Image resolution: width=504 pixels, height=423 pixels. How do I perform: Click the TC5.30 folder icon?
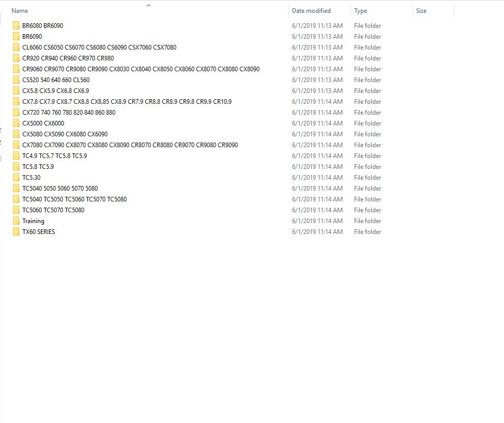tap(16, 178)
